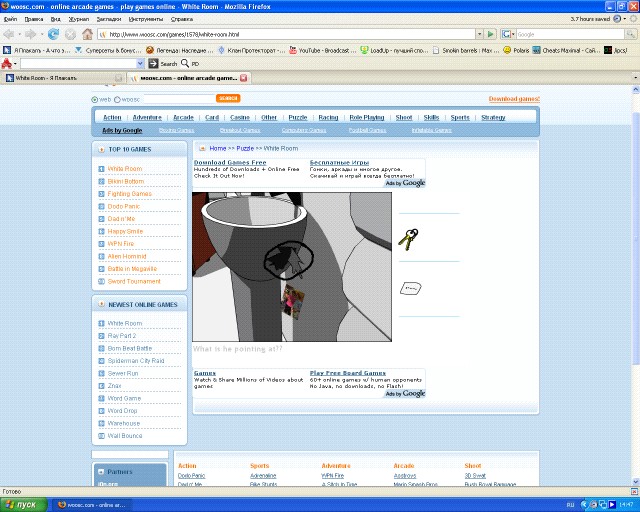Open the File menu
The height and width of the screenshot is (512, 640).
pyautogui.click(x=10, y=19)
